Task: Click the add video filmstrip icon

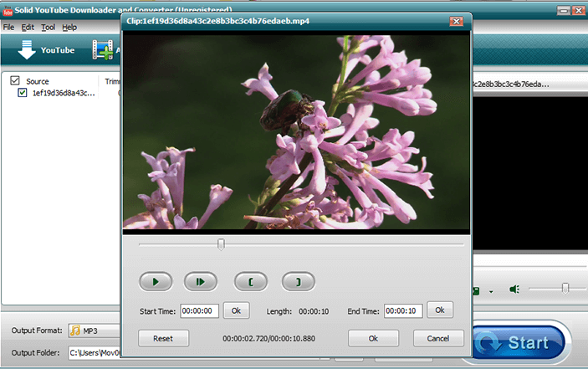Action: point(103,50)
